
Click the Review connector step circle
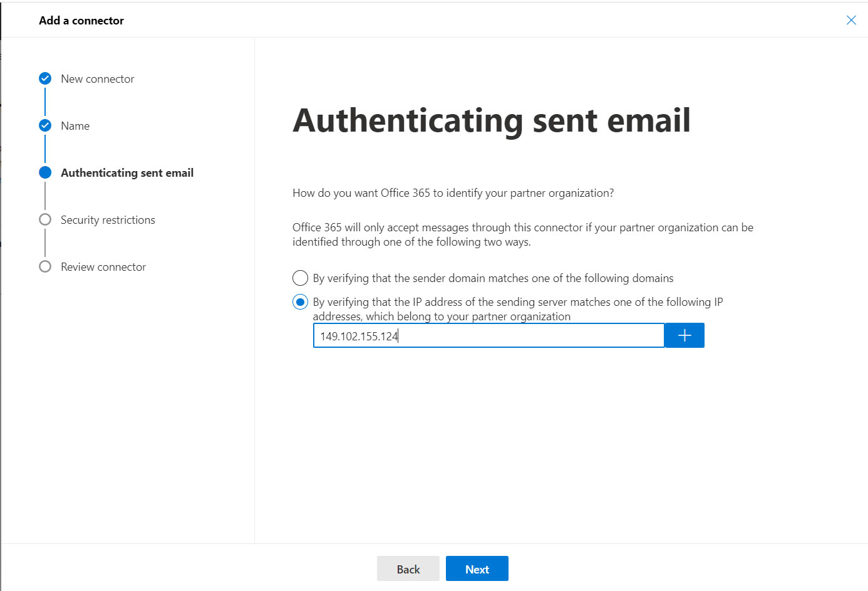click(45, 266)
